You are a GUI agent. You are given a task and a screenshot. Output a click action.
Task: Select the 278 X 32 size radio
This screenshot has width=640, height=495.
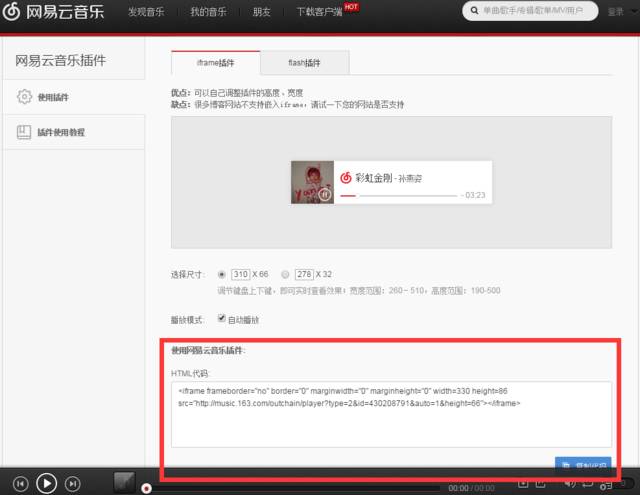pos(285,274)
